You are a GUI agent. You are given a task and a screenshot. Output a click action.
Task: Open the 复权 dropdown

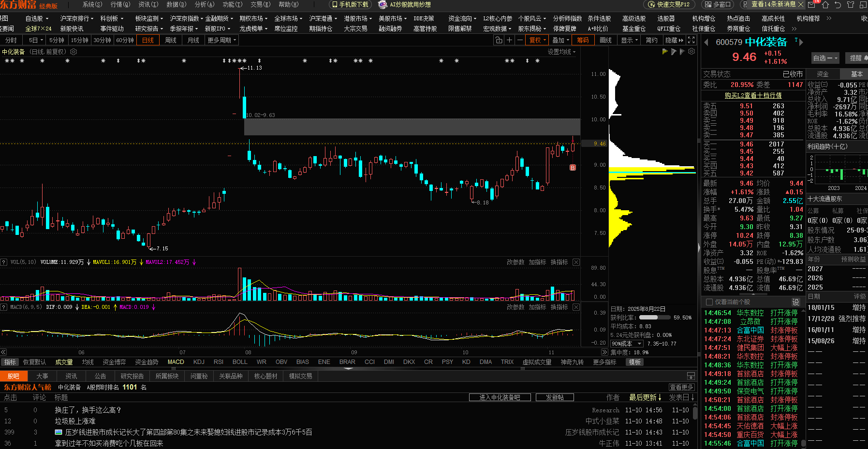click(538, 40)
